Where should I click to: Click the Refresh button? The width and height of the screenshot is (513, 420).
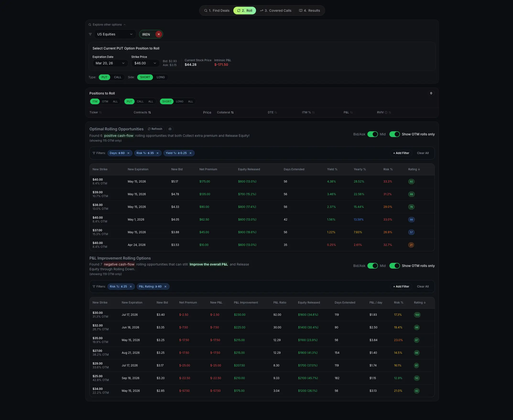(155, 129)
